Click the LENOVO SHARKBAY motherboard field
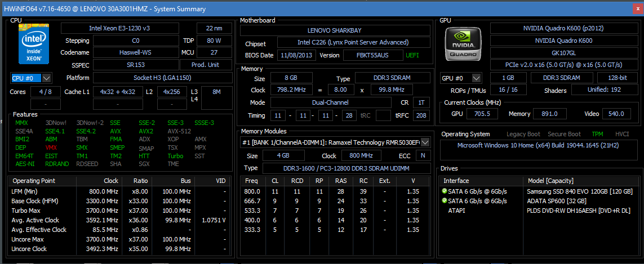 (x=335, y=30)
